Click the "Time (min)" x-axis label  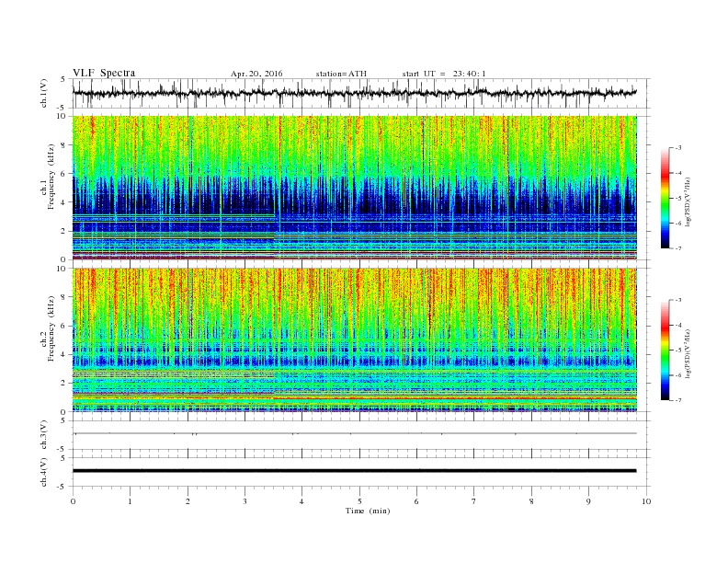[x=368, y=511]
